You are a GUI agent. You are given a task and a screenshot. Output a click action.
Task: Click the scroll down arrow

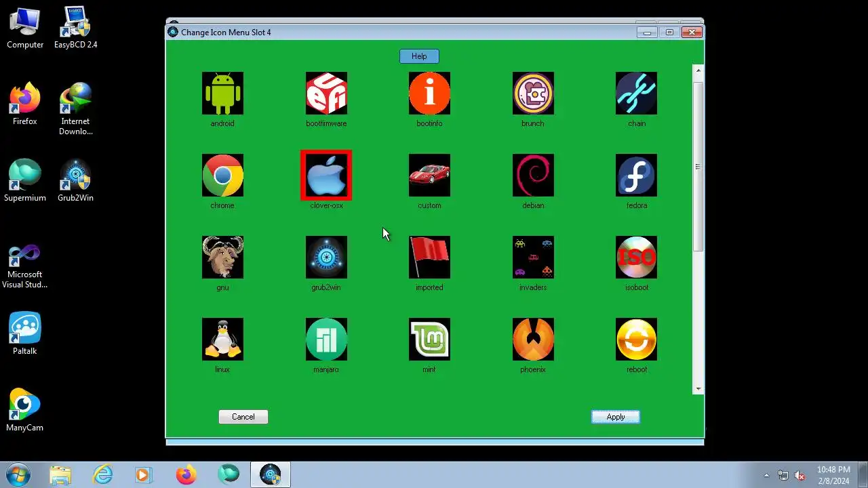pyautogui.click(x=698, y=388)
